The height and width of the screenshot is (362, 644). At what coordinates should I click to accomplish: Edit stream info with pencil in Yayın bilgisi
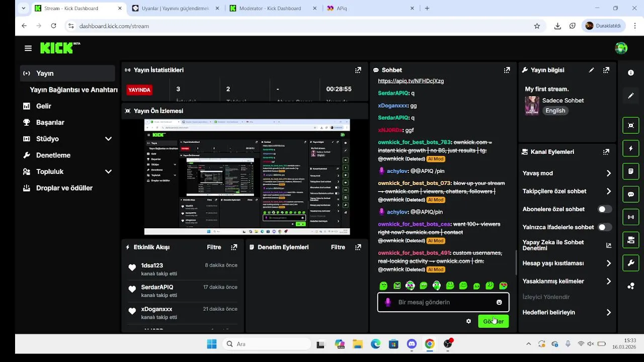[591, 70]
